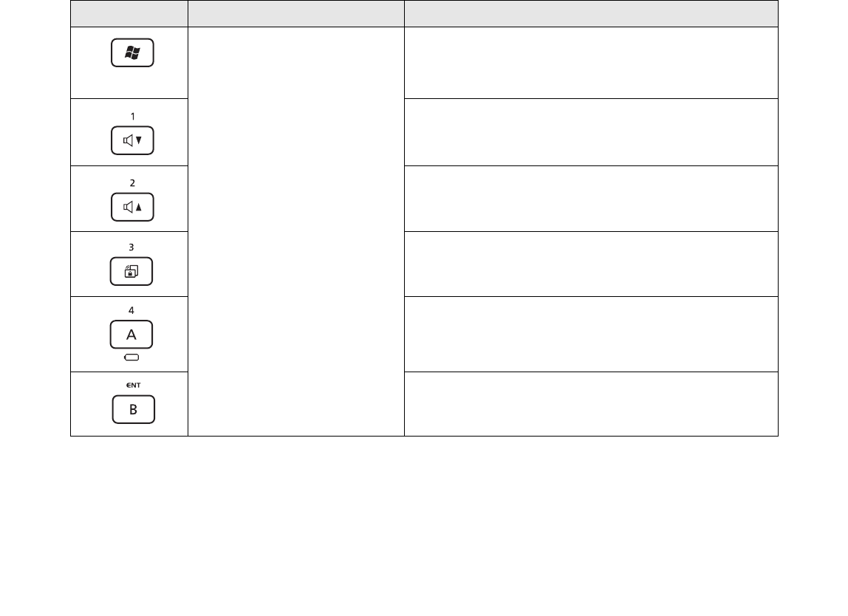Click the small indicator below the A key
Screen dimensions: 848x616
pyautogui.click(x=131, y=357)
